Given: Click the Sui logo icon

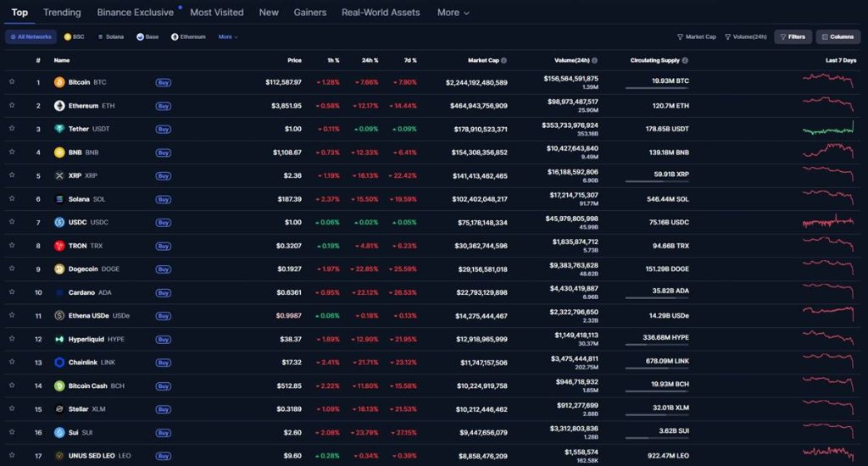Looking at the screenshot, I should pyautogui.click(x=59, y=433).
